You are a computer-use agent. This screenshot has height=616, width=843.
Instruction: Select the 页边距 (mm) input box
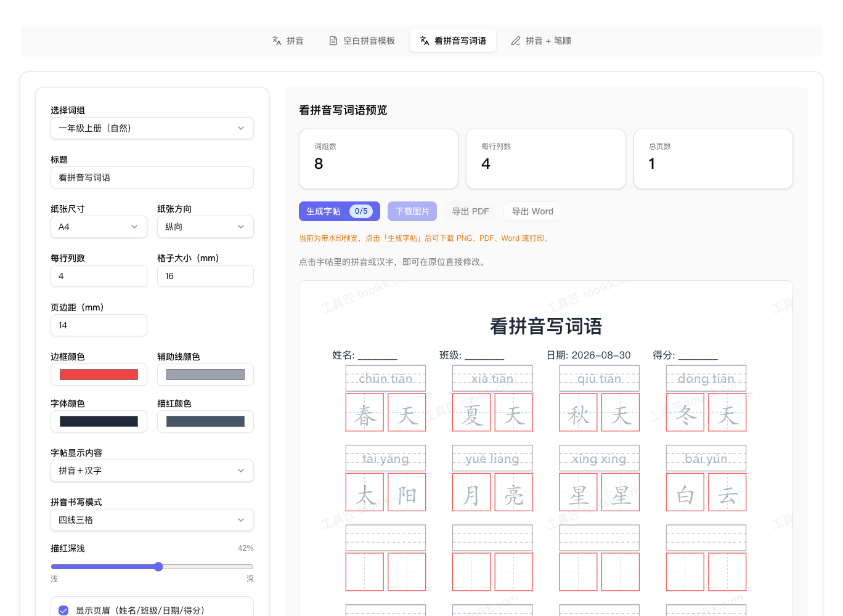click(x=99, y=325)
